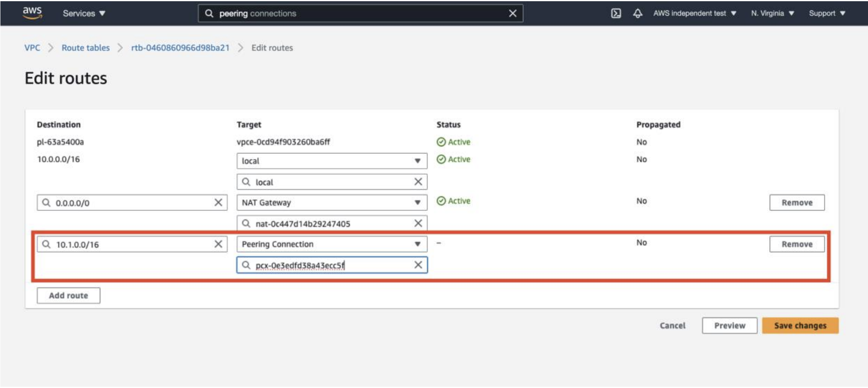Open the AWS CloudShell icon
868x388 pixels.
point(615,13)
